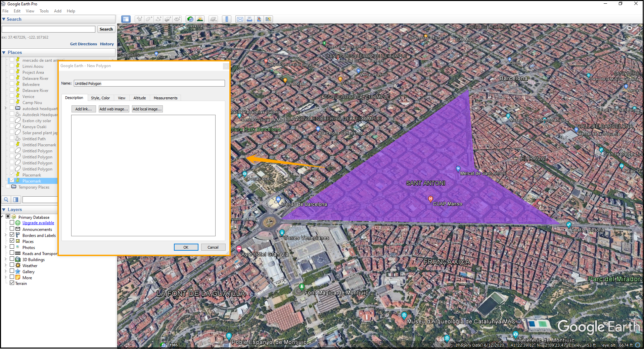This screenshot has height=349, width=644.
Task: Select the Torres Venecianes map marker
Action: 282,232
